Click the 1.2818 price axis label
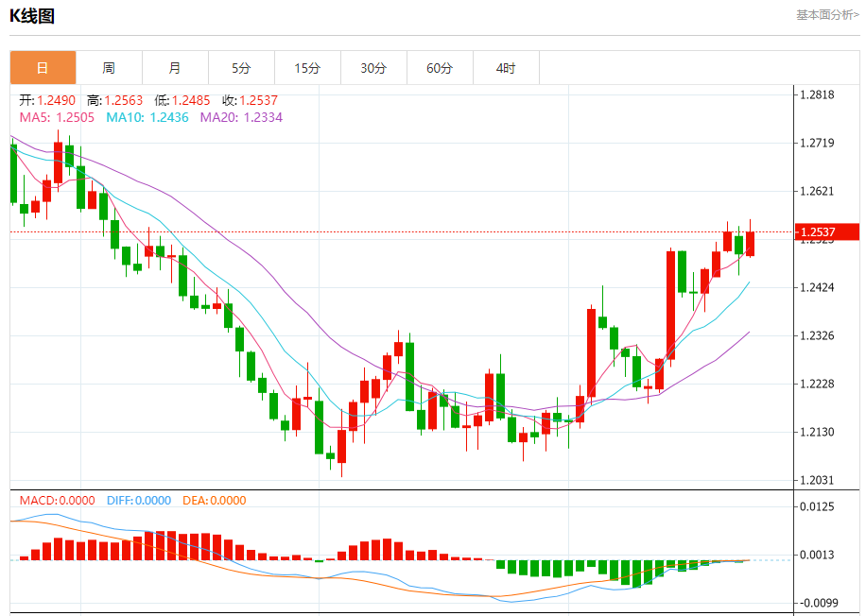The width and height of the screenshot is (866, 616). (x=818, y=94)
